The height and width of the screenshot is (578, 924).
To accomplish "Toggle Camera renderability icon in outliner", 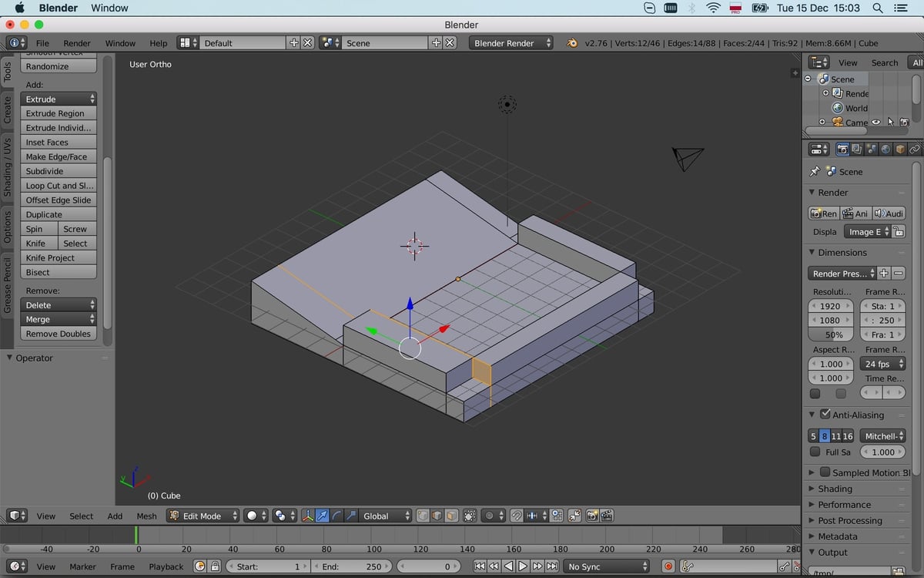I will (905, 122).
